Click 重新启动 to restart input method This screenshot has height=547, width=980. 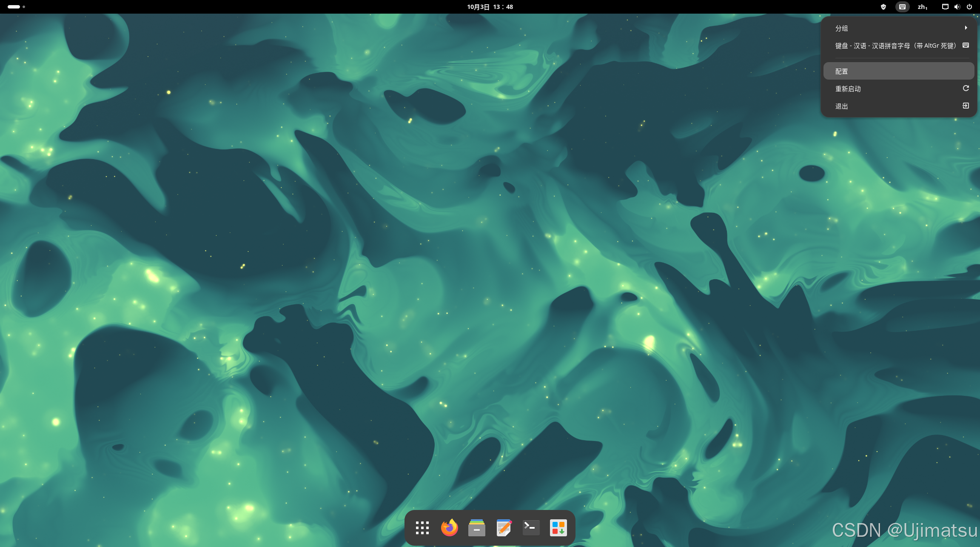point(898,89)
